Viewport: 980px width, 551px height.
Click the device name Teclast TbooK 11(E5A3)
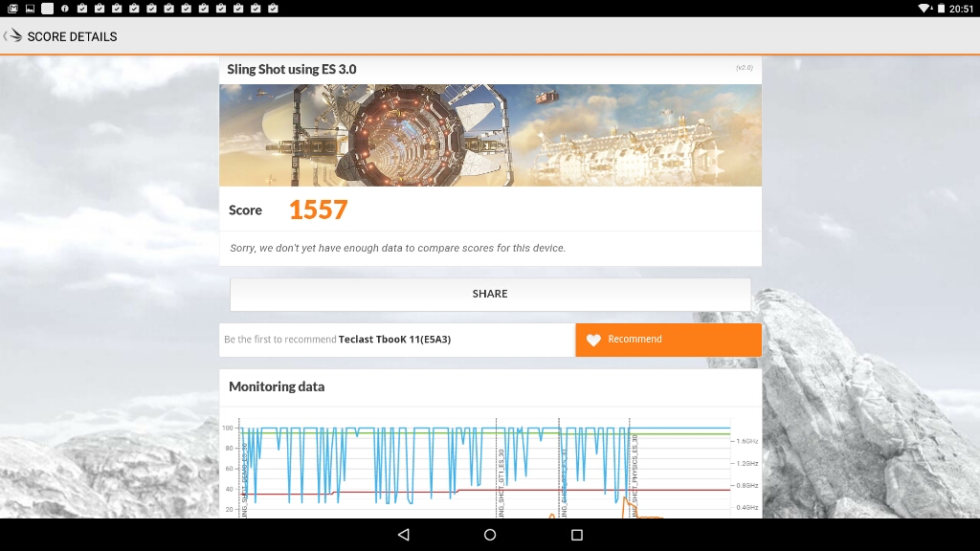tap(394, 340)
